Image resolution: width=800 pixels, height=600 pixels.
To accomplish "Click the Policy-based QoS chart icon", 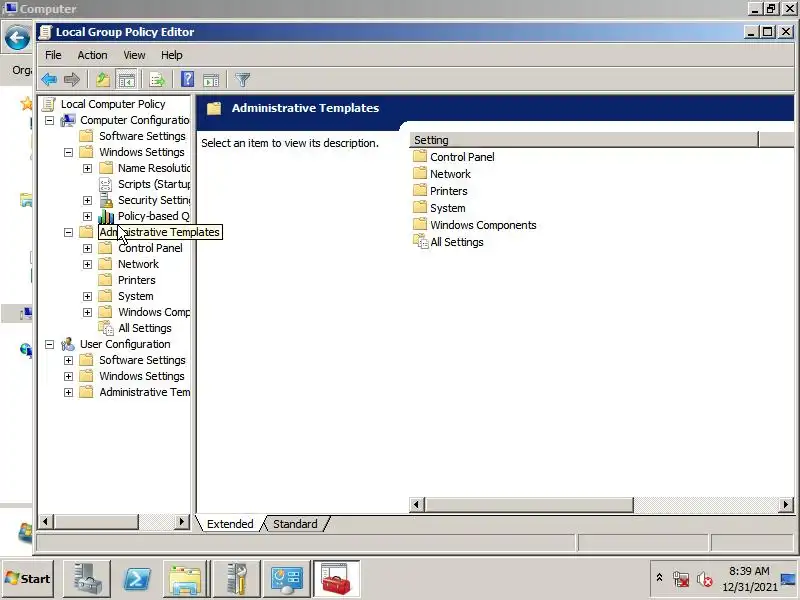I will (x=106, y=216).
